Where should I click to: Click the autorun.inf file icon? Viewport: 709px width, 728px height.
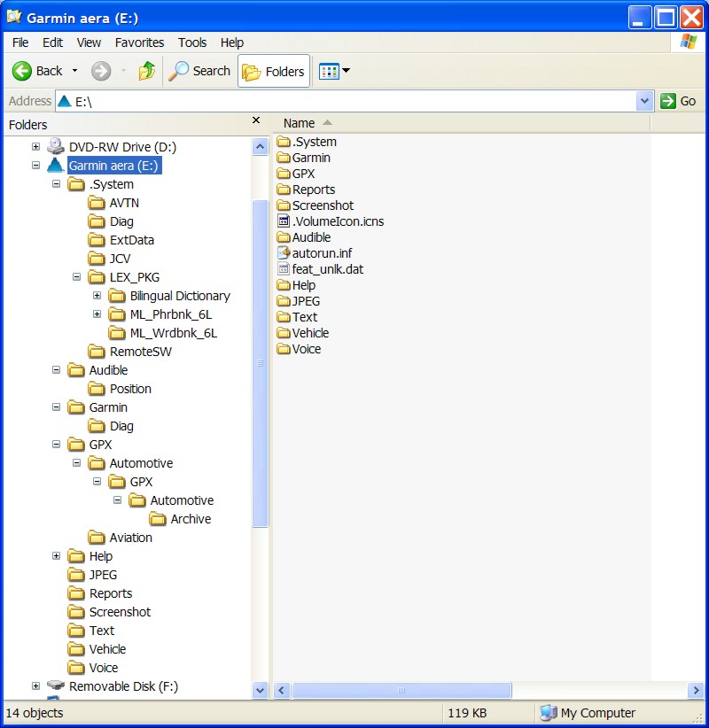pos(284,252)
